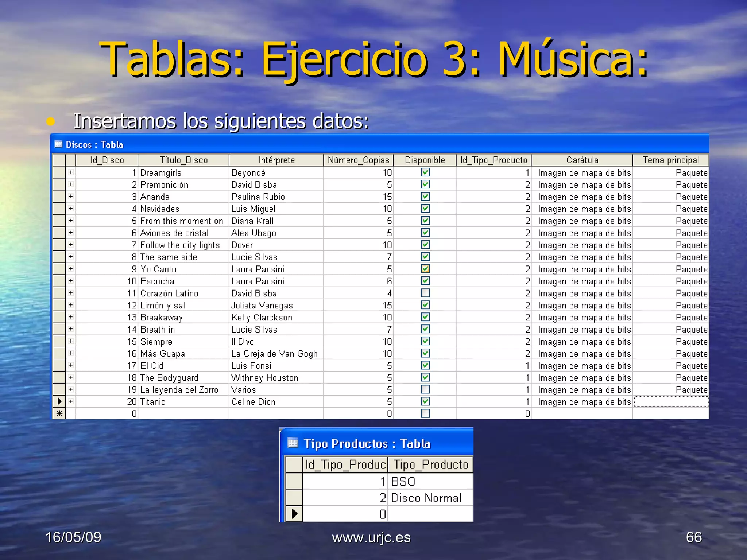Expand the row for Aviones de cristal
The image size is (747, 560).
click(71, 232)
